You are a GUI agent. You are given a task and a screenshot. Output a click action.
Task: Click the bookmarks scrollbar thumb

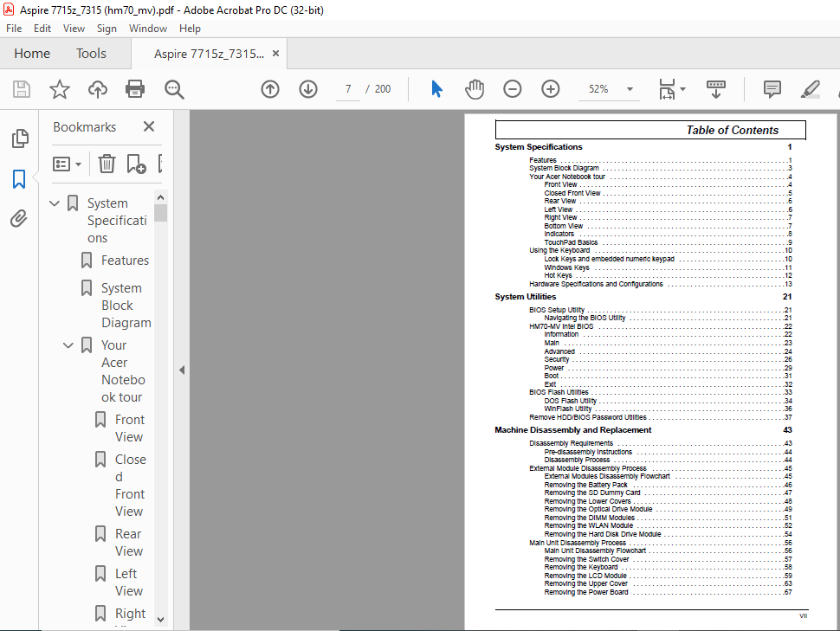tap(161, 213)
